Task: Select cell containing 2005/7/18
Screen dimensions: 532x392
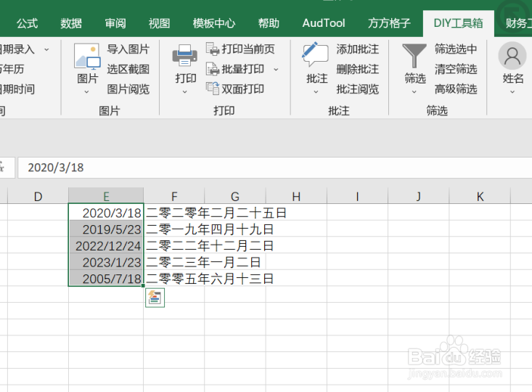Action: [x=106, y=278]
